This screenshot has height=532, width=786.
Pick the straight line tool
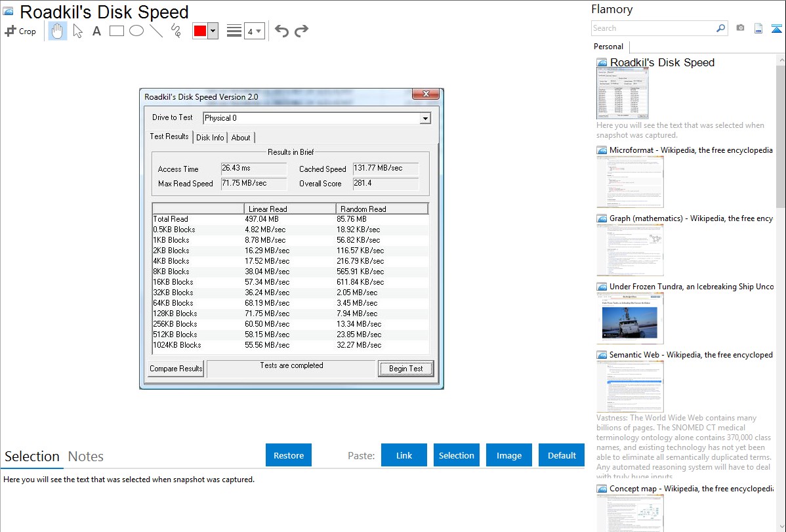(x=156, y=31)
